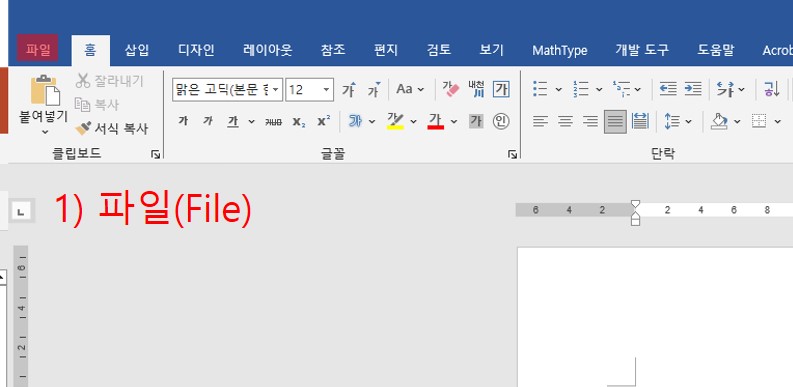This screenshot has height=387, width=793.
Task: Open shading color dropdown arrow
Action: tap(737, 121)
